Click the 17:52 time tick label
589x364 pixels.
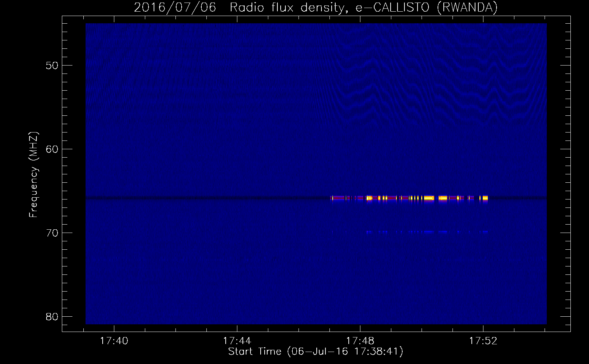point(483,341)
